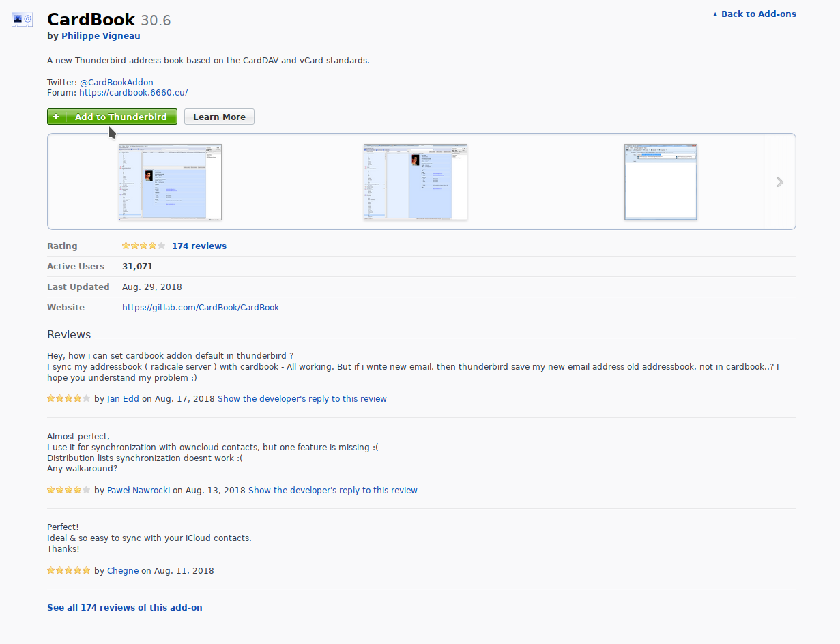Open author Philippe Vigneau's profile

100,35
